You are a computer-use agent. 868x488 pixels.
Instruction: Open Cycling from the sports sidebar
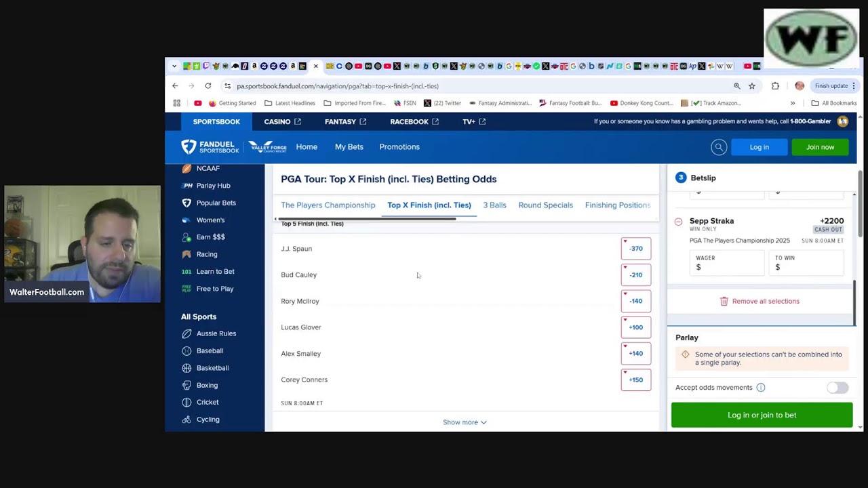[x=208, y=420]
